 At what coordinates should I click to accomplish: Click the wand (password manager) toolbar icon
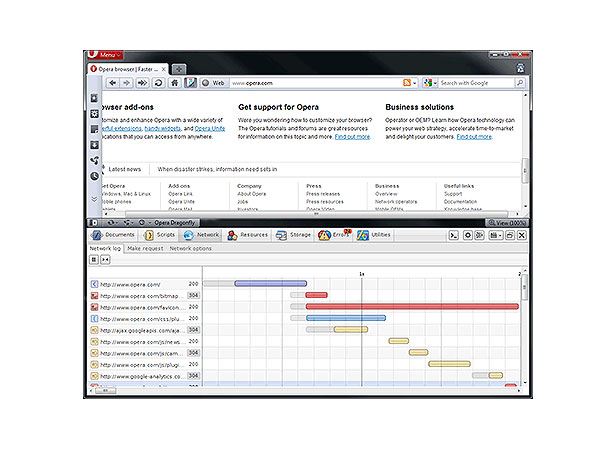[190, 83]
